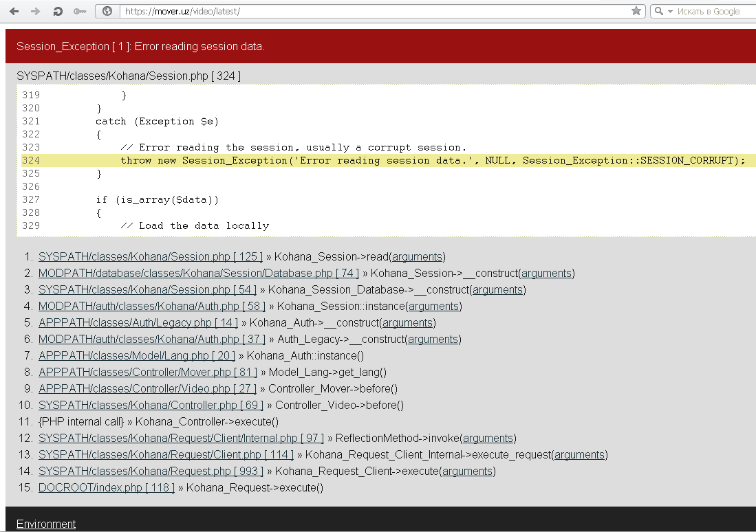Open APPPATH Auth/Legacy.php [ 14 ] link
Screen dimensions: 756x532
pos(138,322)
